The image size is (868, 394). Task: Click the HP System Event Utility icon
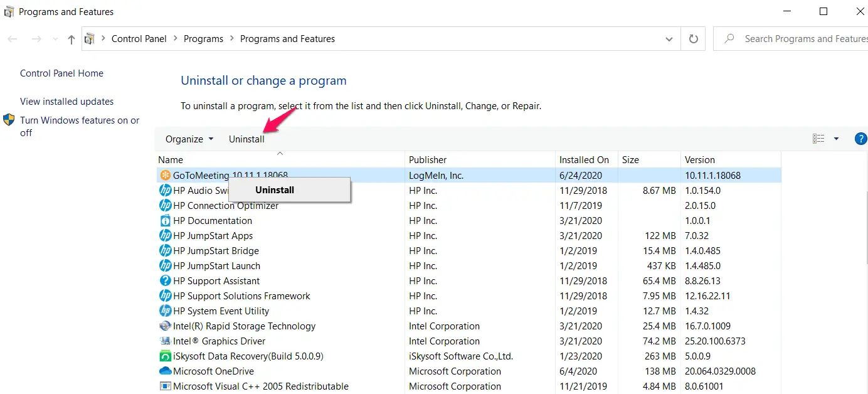click(166, 311)
